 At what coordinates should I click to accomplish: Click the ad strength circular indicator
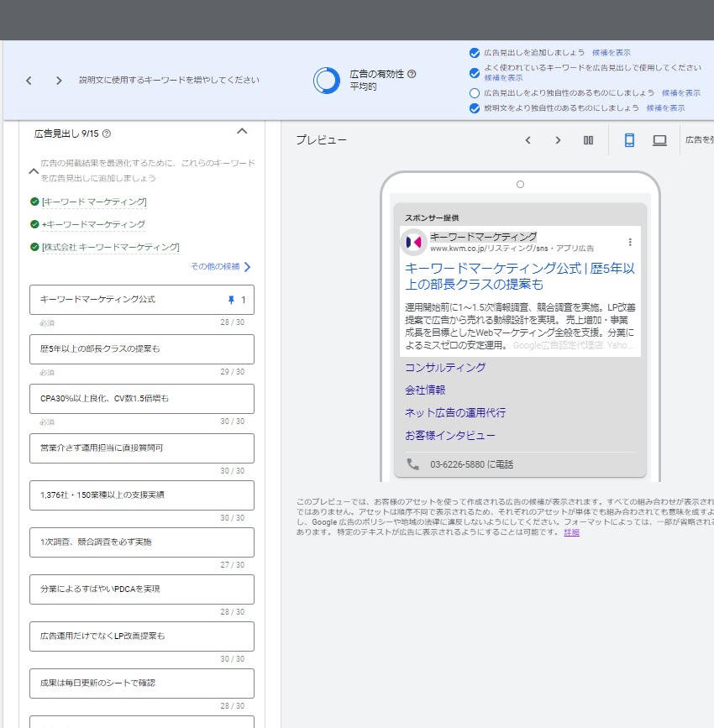[x=327, y=81]
